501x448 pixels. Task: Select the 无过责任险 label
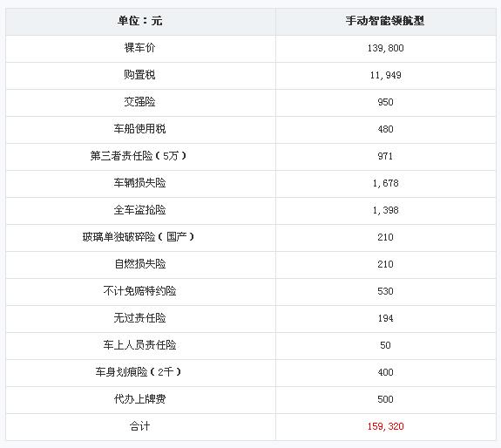[x=140, y=318]
